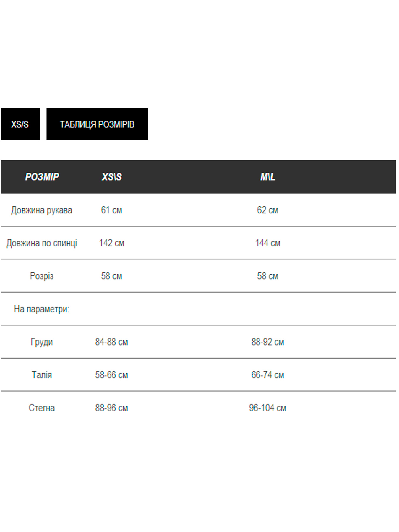399x532 pixels.
Task: Click the РОЗМІР column header
Action: pyautogui.click(x=42, y=177)
